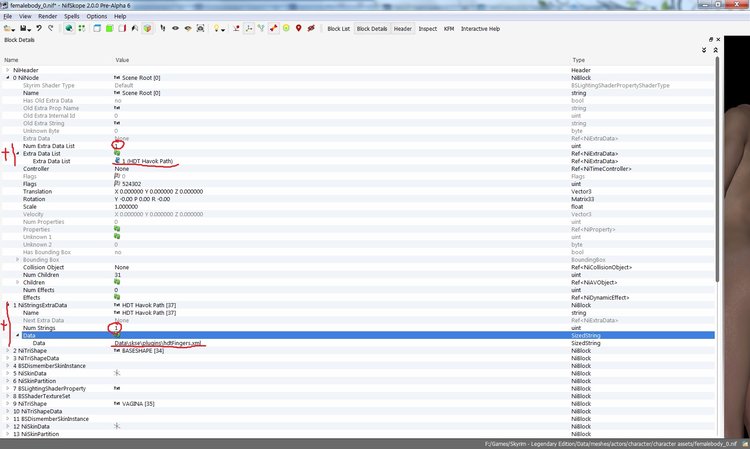Float the Block Details panel
The image size is (750, 449).
711,40
